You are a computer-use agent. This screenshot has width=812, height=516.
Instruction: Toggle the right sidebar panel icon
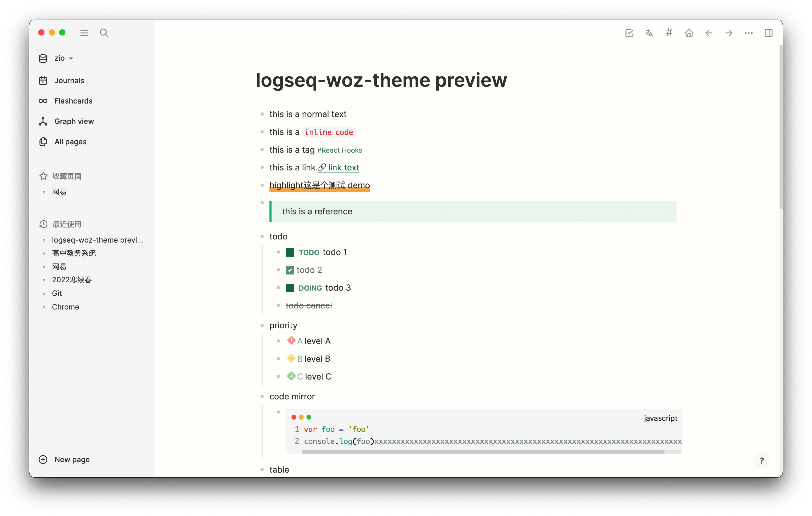pyautogui.click(x=769, y=33)
